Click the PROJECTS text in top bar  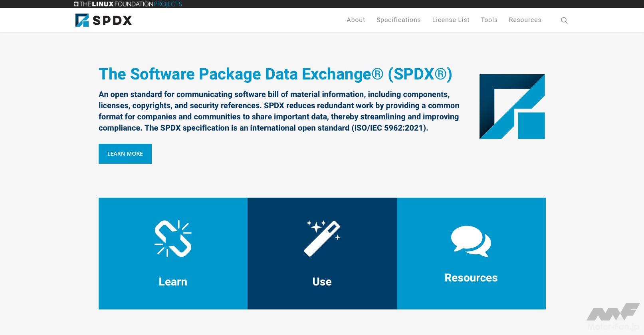(x=168, y=4)
